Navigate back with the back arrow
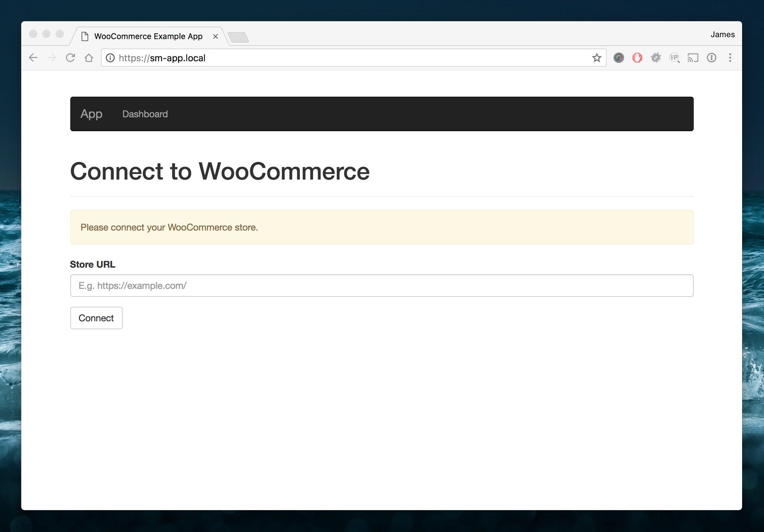Image resolution: width=764 pixels, height=532 pixels. 33,58
